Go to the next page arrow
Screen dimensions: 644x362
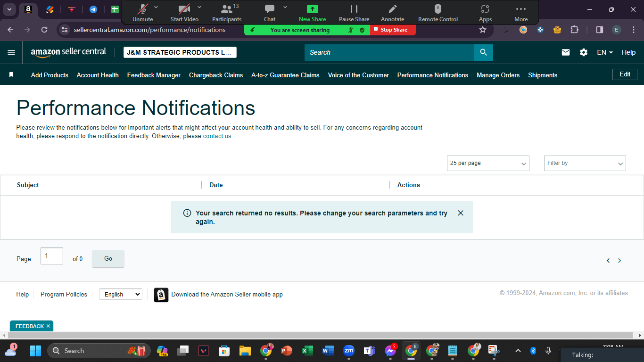pyautogui.click(x=619, y=261)
